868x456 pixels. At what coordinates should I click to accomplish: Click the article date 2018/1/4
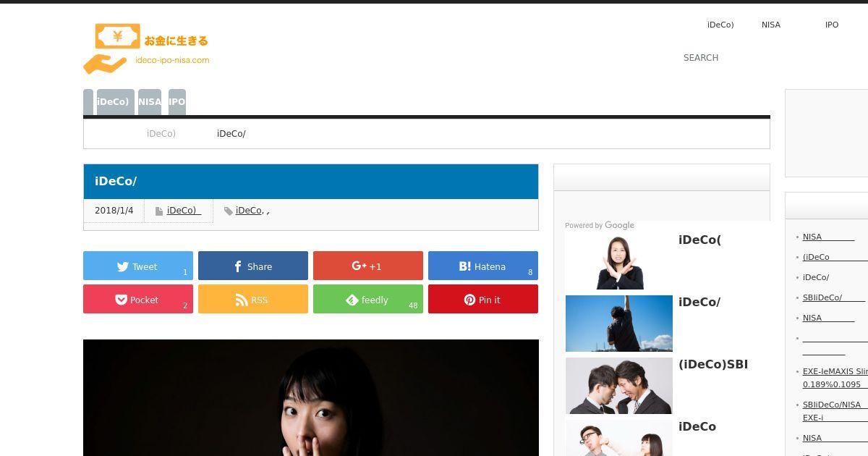(114, 211)
